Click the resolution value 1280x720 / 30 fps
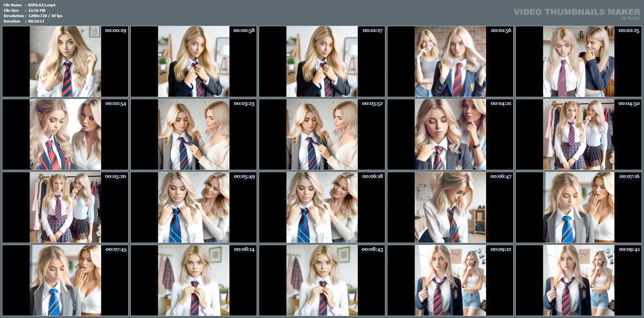The height and width of the screenshot is (318, 644). [45, 16]
